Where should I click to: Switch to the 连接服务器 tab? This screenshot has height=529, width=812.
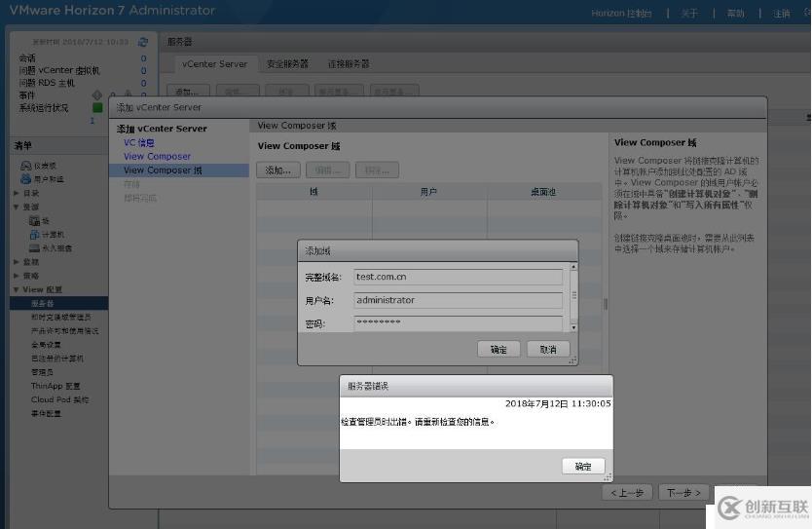[349, 64]
